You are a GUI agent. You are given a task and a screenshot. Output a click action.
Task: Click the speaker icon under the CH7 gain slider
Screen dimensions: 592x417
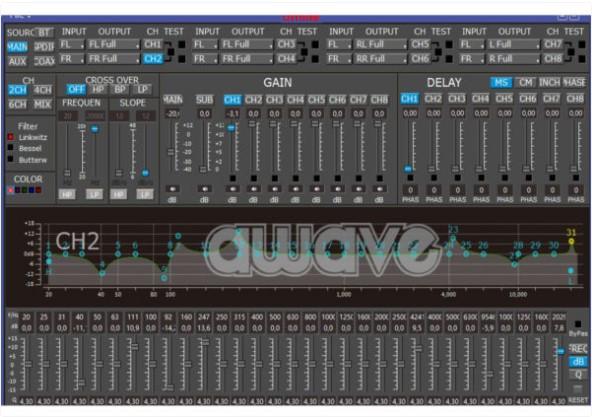(358, 188)
